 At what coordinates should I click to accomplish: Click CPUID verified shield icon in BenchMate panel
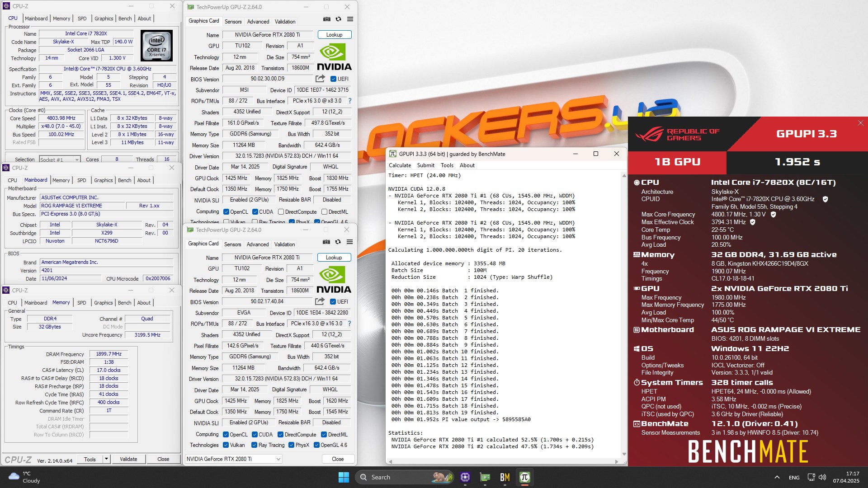click(x=825, y=199)
